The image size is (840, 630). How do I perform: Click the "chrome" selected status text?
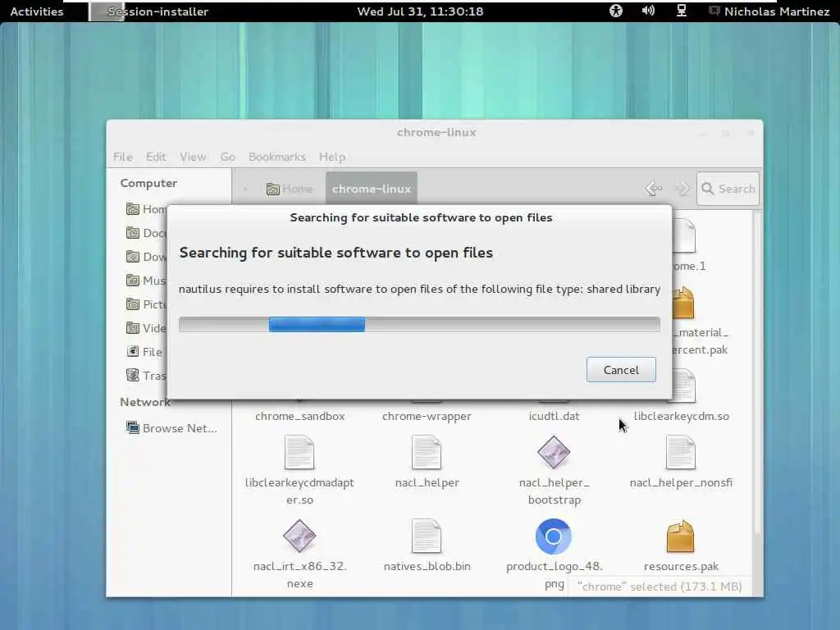tap(660, 587)
